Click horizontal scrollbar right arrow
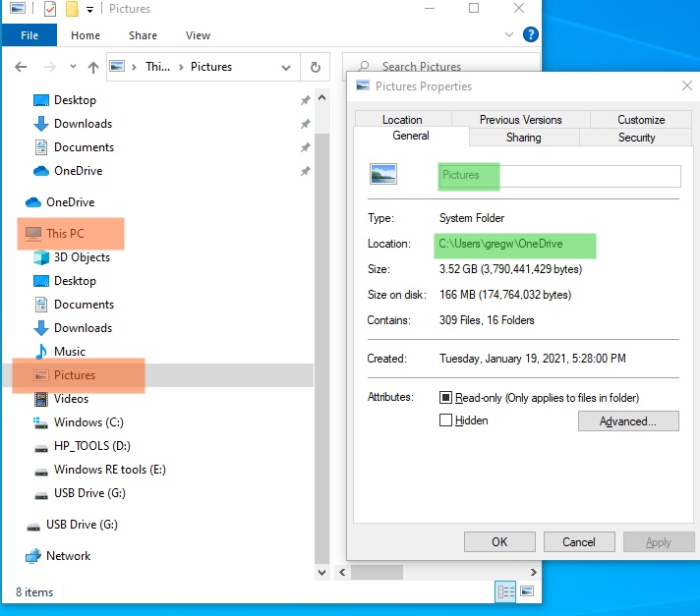The width and height of the screenshot is (700, 616). coord(533,573)
